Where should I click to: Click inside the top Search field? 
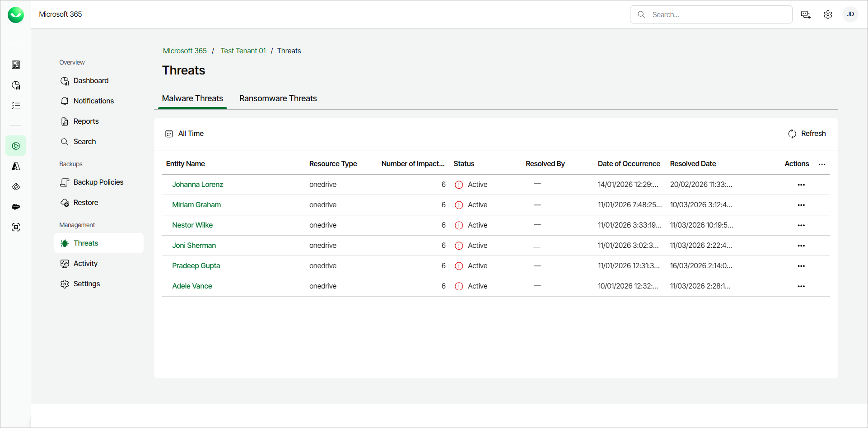point(711,14)
